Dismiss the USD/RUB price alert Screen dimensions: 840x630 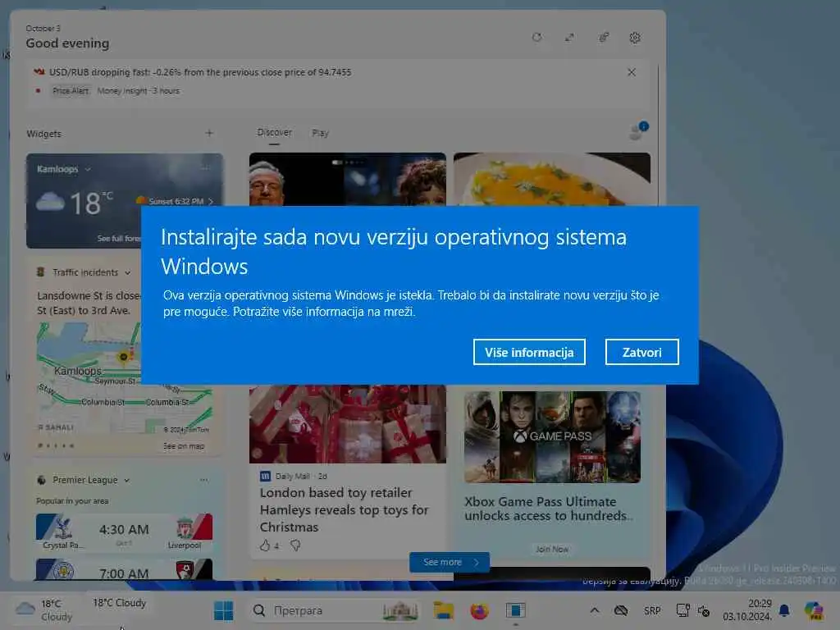pos(632,72)
